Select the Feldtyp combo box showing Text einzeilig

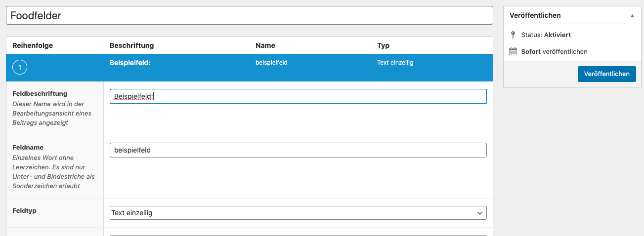(298, 213)
